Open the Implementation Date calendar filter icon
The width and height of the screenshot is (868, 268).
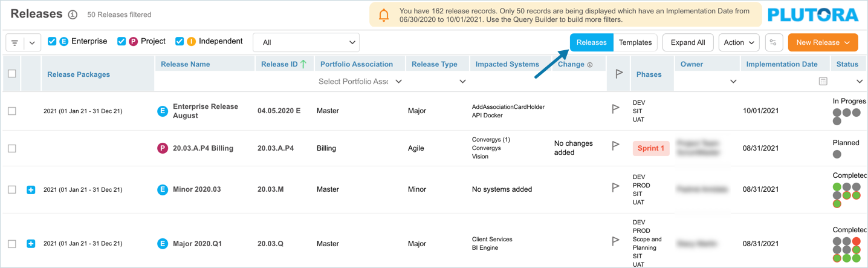coord(823,81)
